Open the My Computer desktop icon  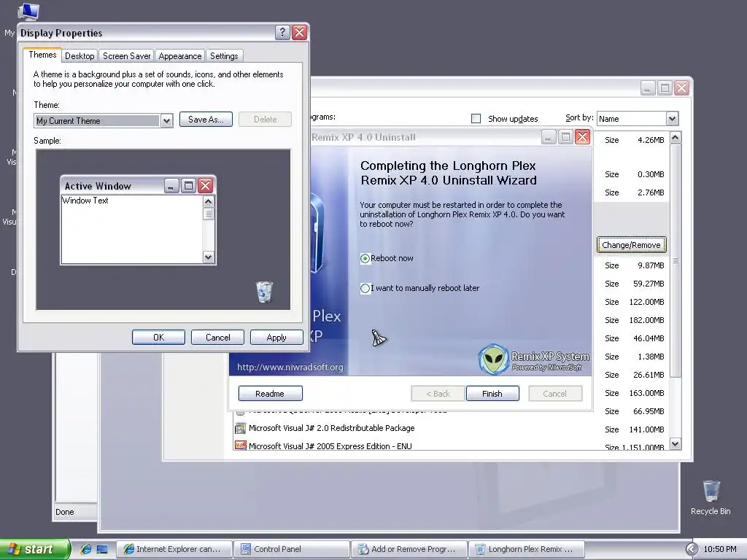(28, 12)
